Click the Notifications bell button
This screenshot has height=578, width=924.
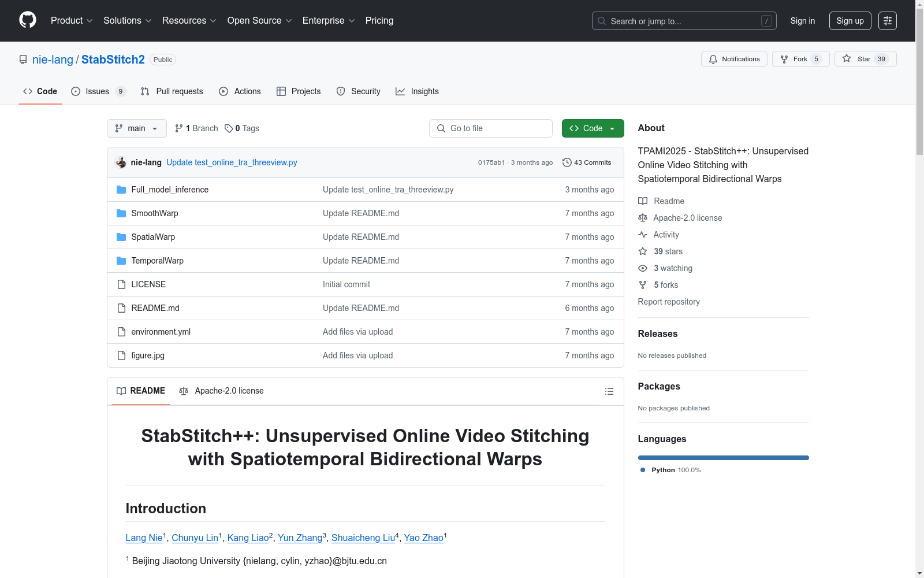click(x=734, y=59)
